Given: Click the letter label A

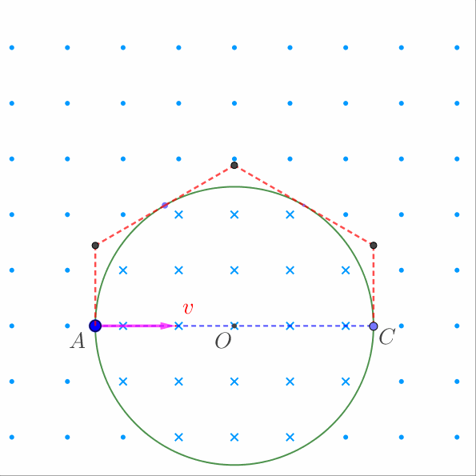Looking at the screenshot, I should (78, 340).
